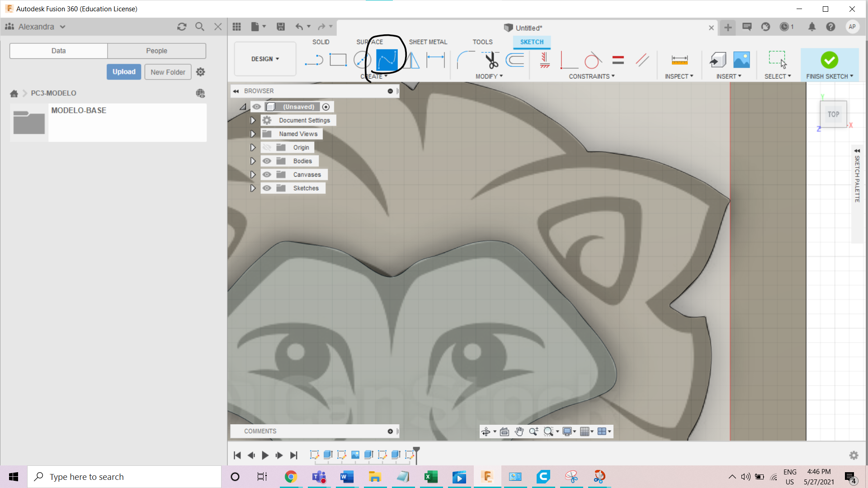Select the Pan hand tool
This screenshot has height=488, width=868.
coord(519,432)
